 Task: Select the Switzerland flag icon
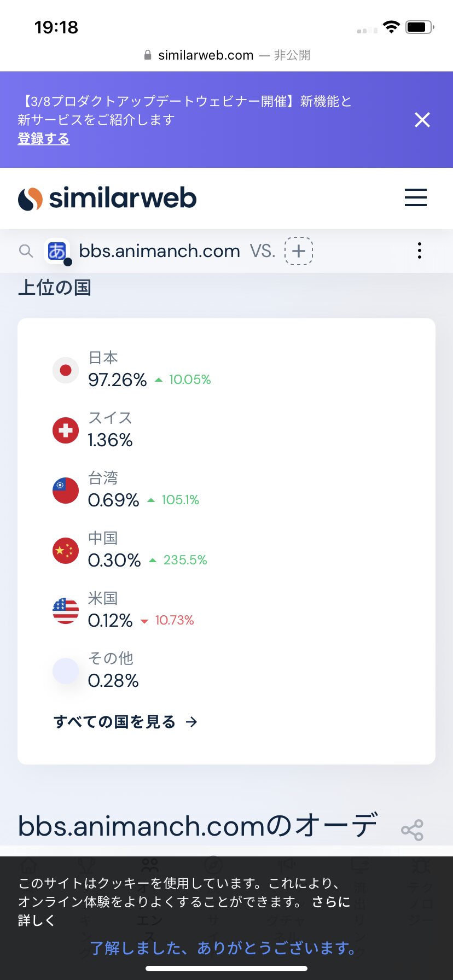(66, 430)
